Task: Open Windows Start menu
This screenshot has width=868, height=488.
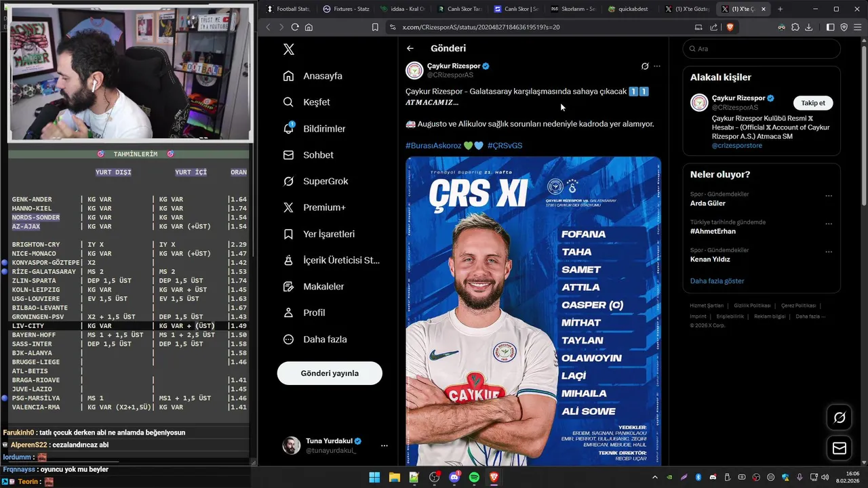Action: coord(374,477)
